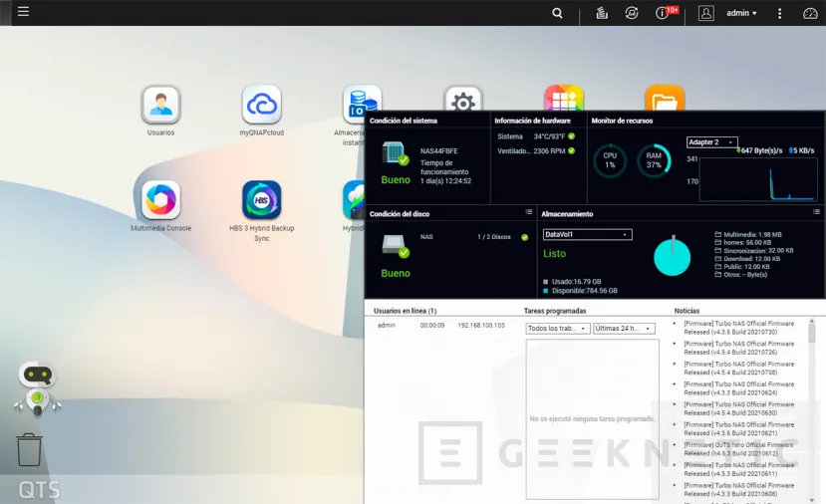Click the Public: 12.00 KB folder entry
Image resolution: width=826 pixels, height=504 pixels.
(x=742, y=267)
